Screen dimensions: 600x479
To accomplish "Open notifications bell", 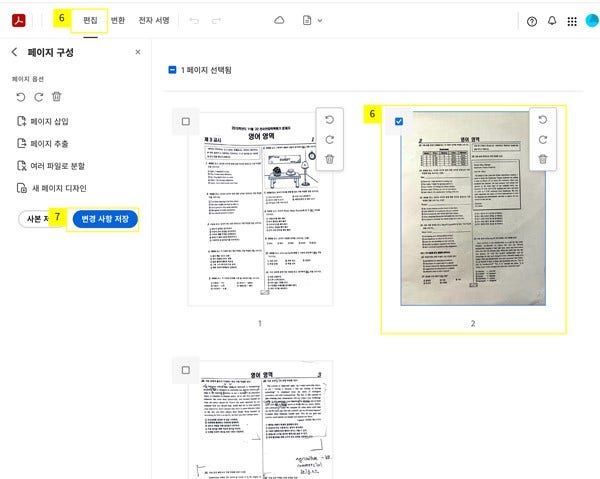I will [x=552, y=21].
